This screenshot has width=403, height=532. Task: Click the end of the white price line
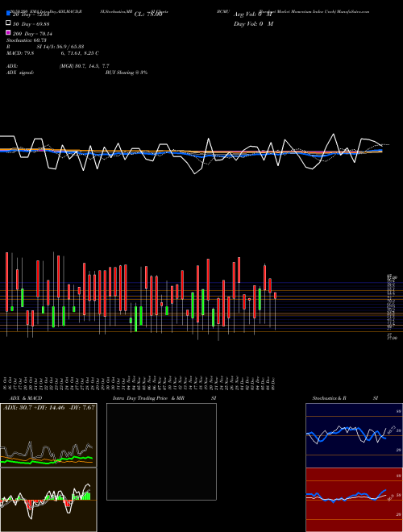381,144
